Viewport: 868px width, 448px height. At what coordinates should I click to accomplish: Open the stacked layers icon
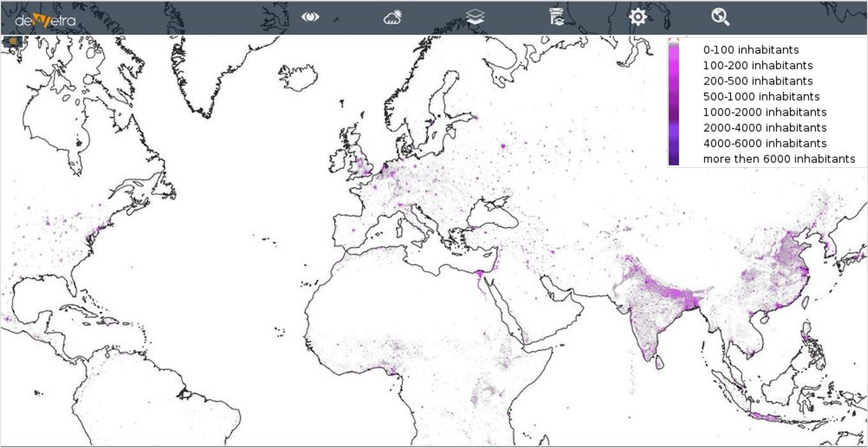coord(475,17)
